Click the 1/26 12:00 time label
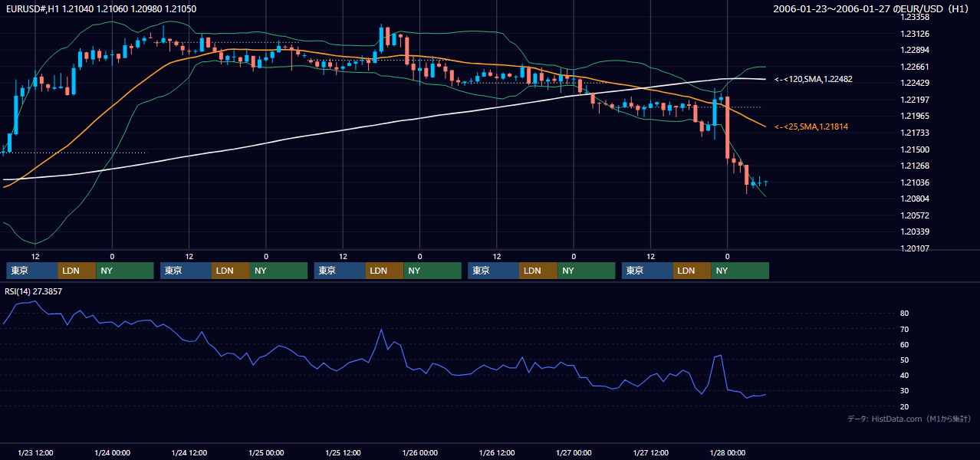The width and height of the screenshot is (980, 460). [497, 453]
